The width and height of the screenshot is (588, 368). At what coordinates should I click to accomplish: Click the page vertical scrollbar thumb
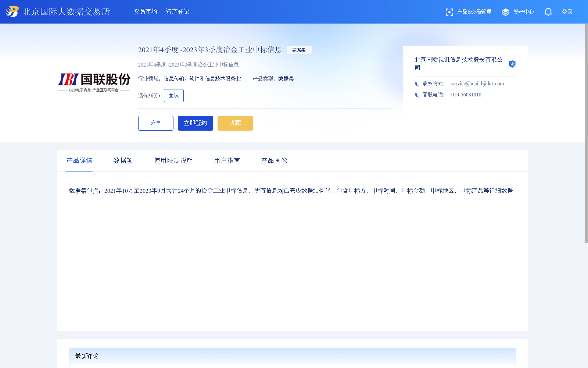[x=587, y=133]
